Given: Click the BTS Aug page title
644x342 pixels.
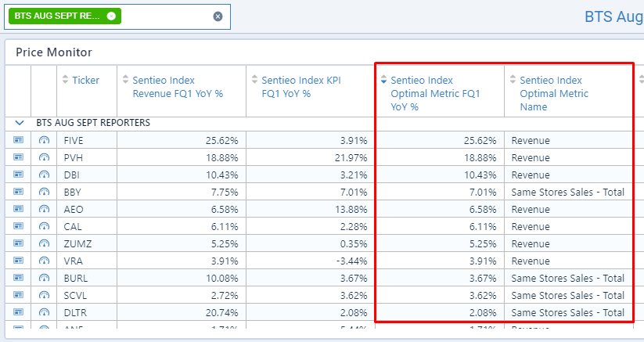Looking at the screenshot, I should click(614, 17).
